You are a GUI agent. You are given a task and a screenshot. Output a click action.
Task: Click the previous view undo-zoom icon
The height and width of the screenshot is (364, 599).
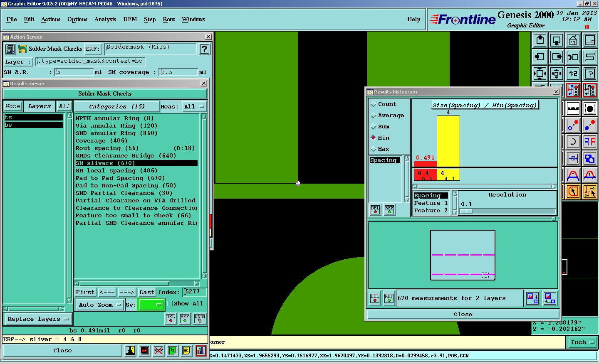[x=573, y=57]
